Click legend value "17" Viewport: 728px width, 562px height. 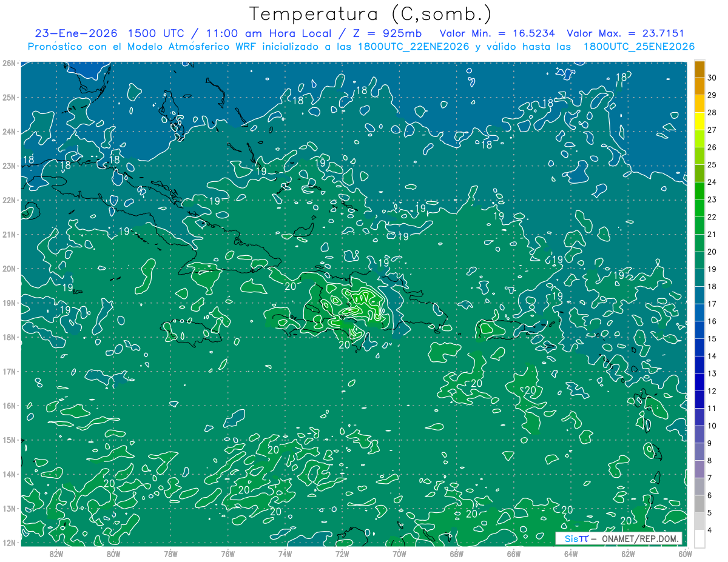click(712, 304)
